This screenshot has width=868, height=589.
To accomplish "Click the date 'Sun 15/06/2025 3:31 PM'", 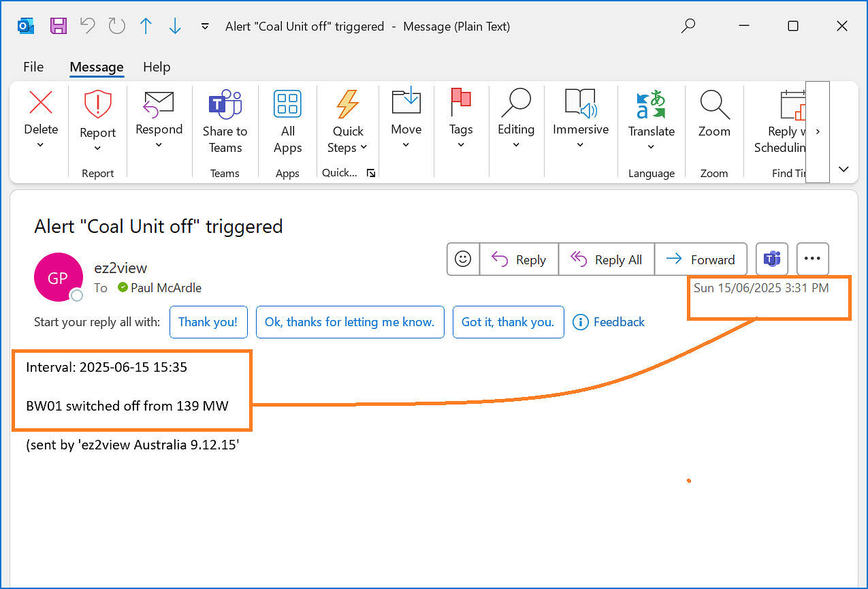I will 761,288.
